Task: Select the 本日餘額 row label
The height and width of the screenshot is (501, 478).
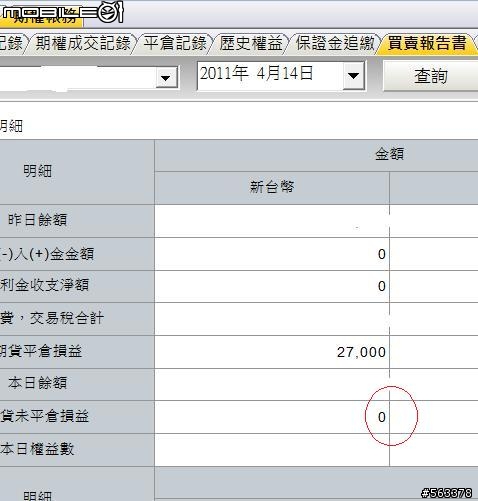Action: [x=37, y=383]
